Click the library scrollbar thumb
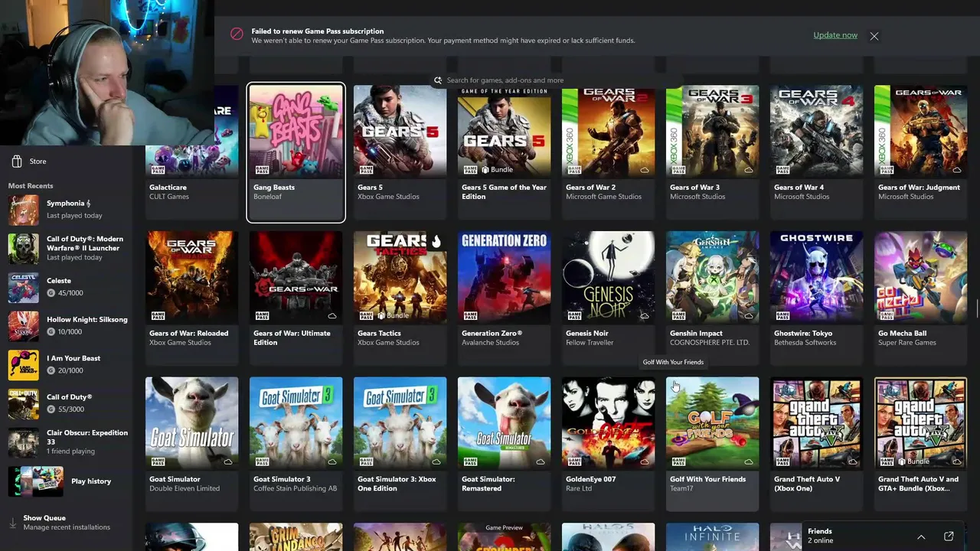Viewport: 980px width, 551px height. pos(978,308)
